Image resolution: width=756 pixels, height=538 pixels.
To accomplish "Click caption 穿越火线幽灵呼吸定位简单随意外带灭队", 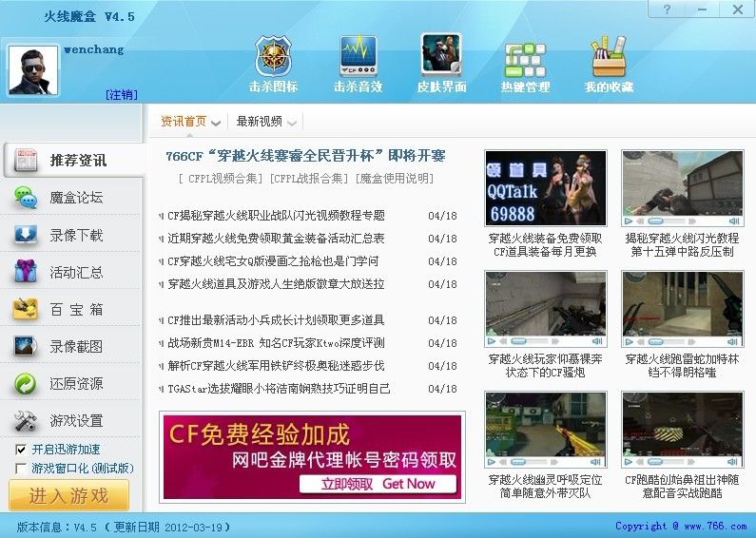I will coord(545,487).
